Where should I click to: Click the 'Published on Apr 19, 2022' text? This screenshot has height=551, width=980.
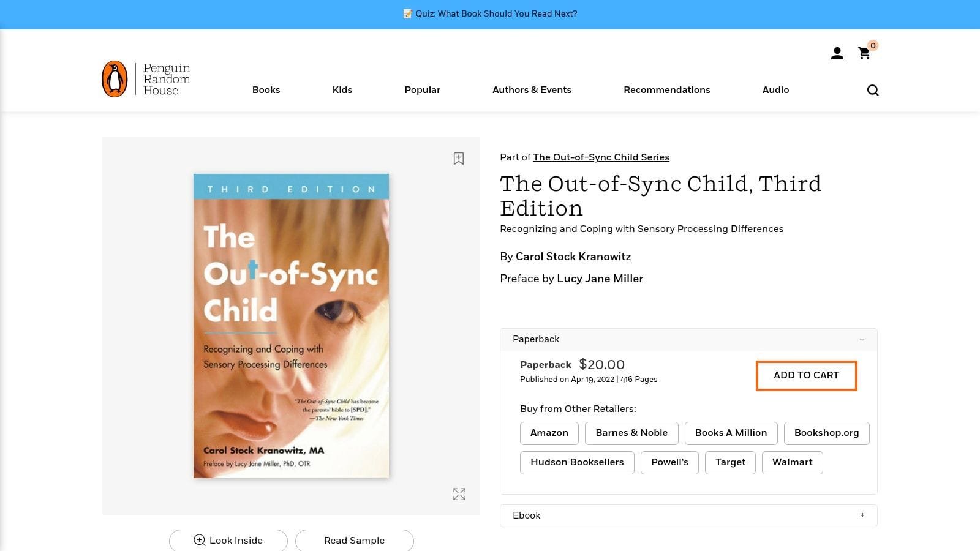coord(567,380)
